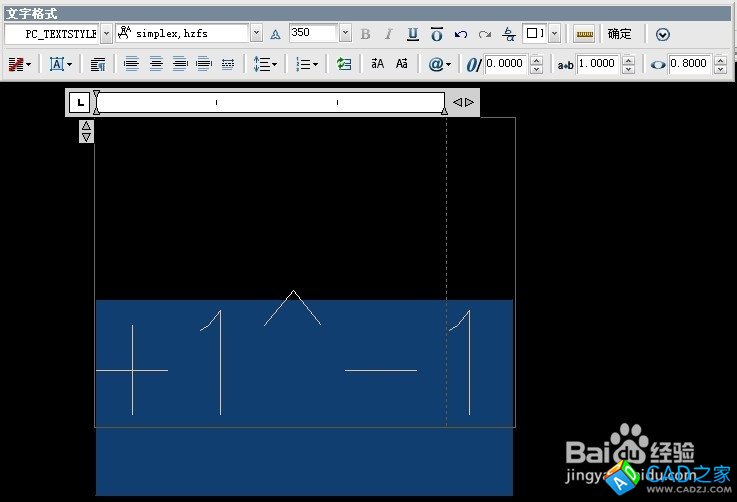Apply center paragraph alignment
The image size is (737, 502).
[156, 64]
